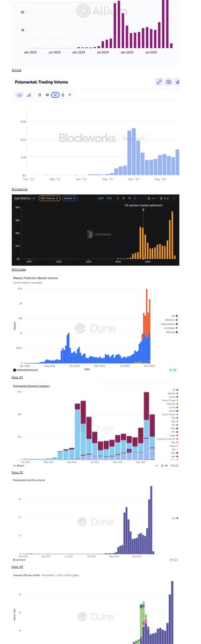201x644 pixels.
Task: Switch DefiLlama denomination to USD
Action: pyautogui.click(x=101, y=199)
